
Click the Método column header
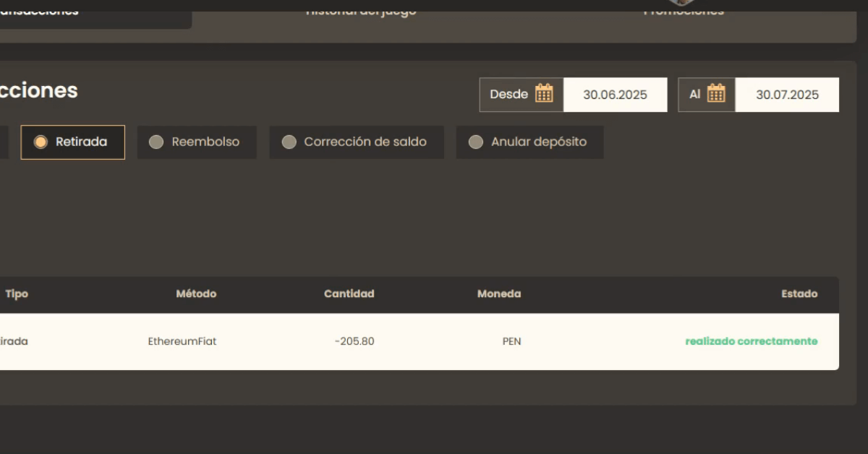[x=196, y=294]
